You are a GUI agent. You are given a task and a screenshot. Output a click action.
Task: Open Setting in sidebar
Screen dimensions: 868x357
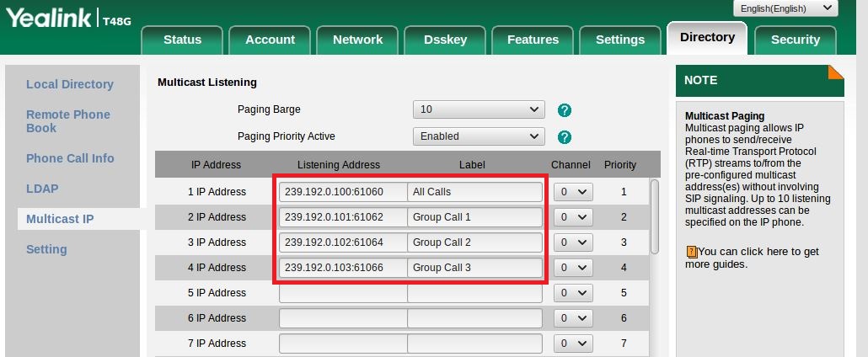[x=46, y=249]
